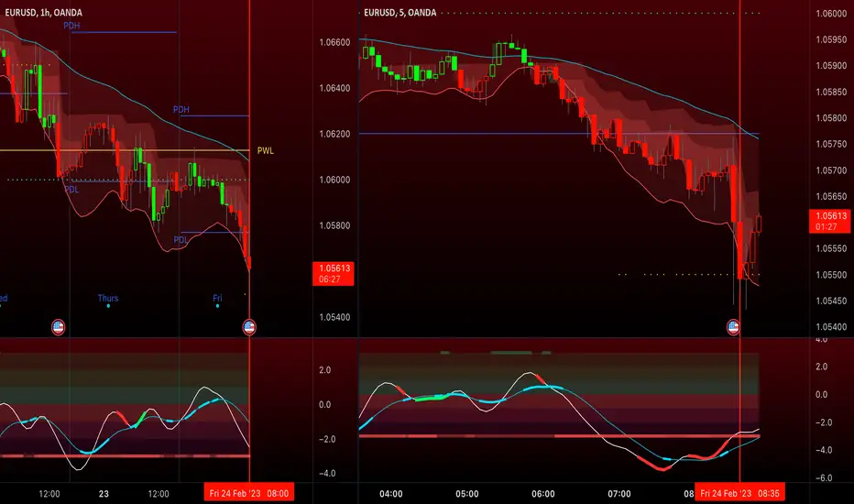Click the PDL label on the lowest level
The width and height of the screenshot is (854, 504).
click(181, 240)
